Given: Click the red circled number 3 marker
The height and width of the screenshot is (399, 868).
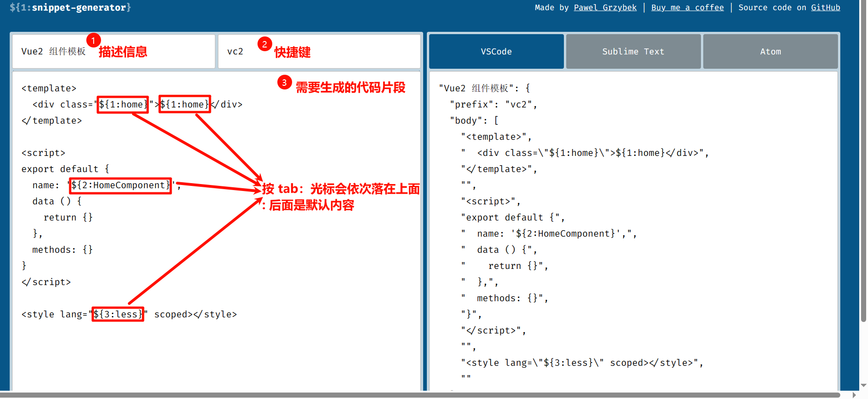Looking at the screenshot, I should 284,83.
